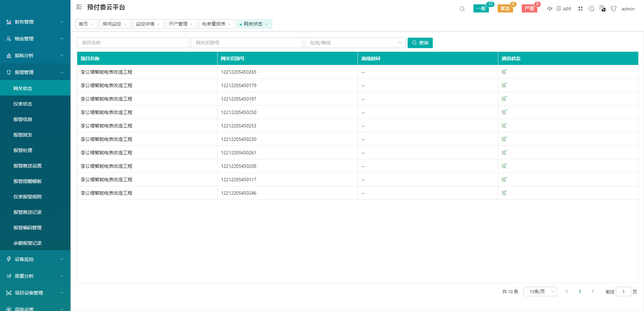Open 余额报警记录 in the sidebar

click(35, 243)
